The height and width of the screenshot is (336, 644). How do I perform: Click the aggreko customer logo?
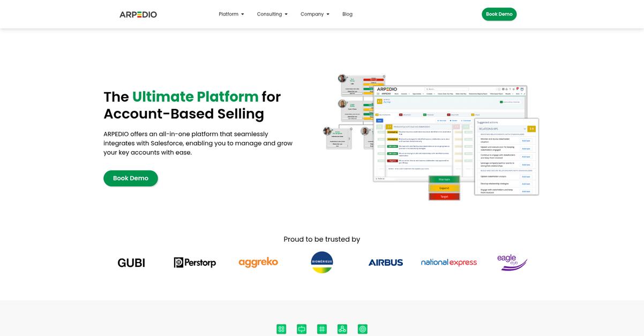258,262
